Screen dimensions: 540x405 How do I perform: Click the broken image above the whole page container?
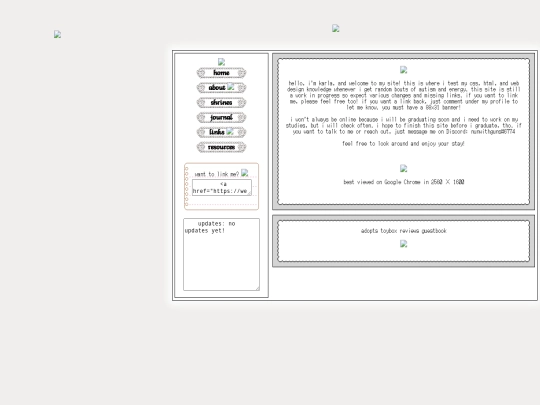(336, 28)
